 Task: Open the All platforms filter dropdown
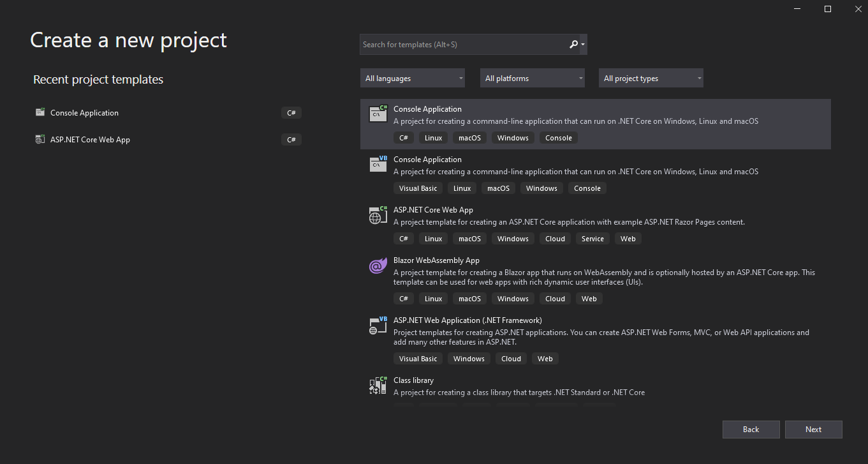pos(533,79)
